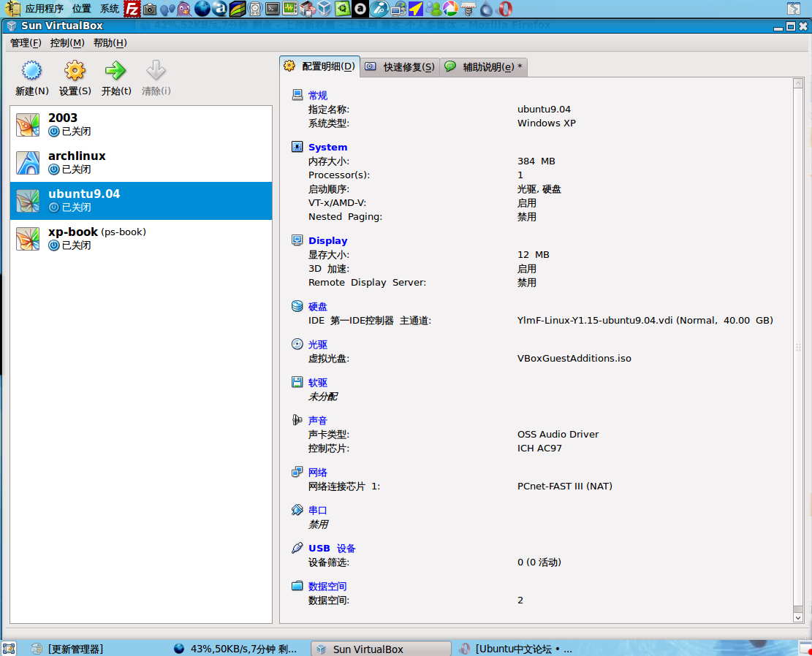The image size is (812, 656).
Task: Start the VM with 开始(t) arrow
Action: pos(115,70)
